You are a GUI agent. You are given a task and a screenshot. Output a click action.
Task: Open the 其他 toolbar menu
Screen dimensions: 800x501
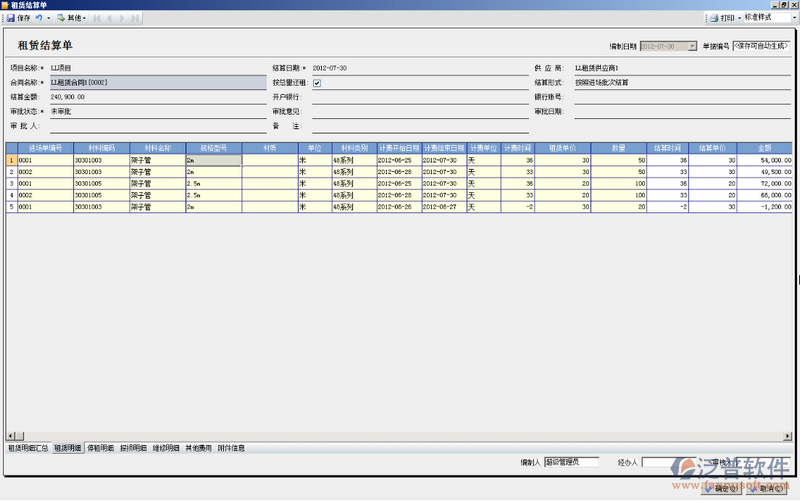71,18
